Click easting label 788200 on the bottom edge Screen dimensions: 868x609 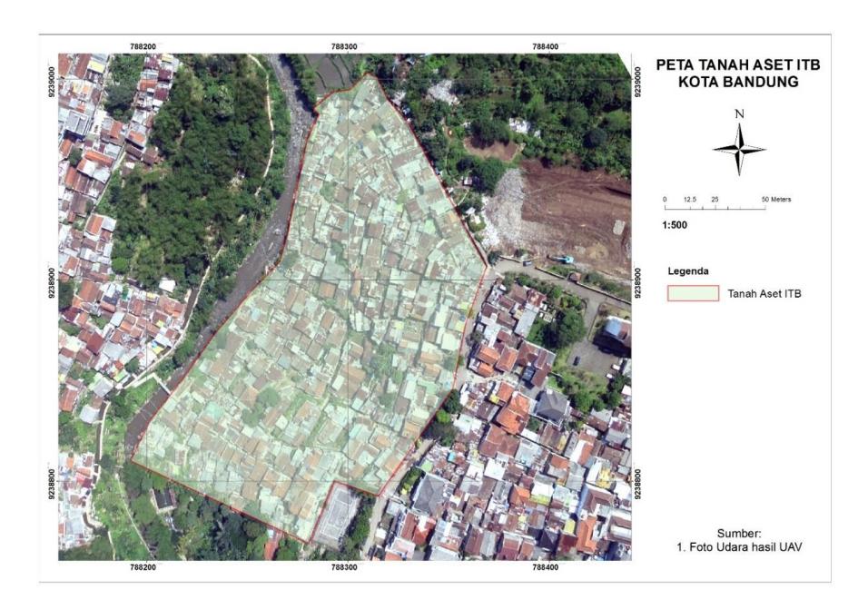click(x=143, y=567)
